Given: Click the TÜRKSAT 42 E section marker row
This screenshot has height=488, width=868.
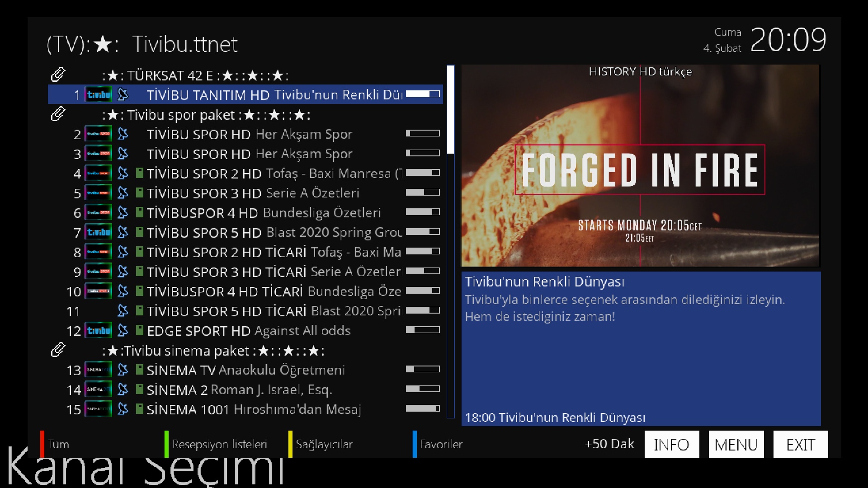Looking at the screenshot, I should tap(245, 75).
